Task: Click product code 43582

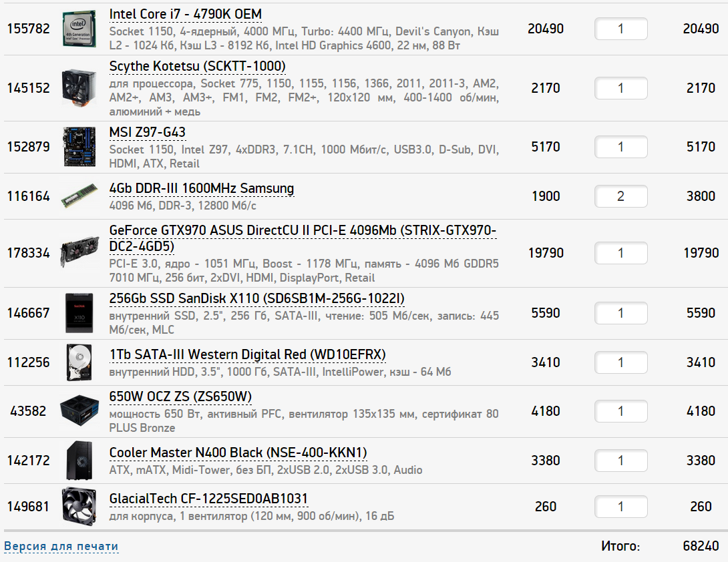Action: click(x=28, y=410)
